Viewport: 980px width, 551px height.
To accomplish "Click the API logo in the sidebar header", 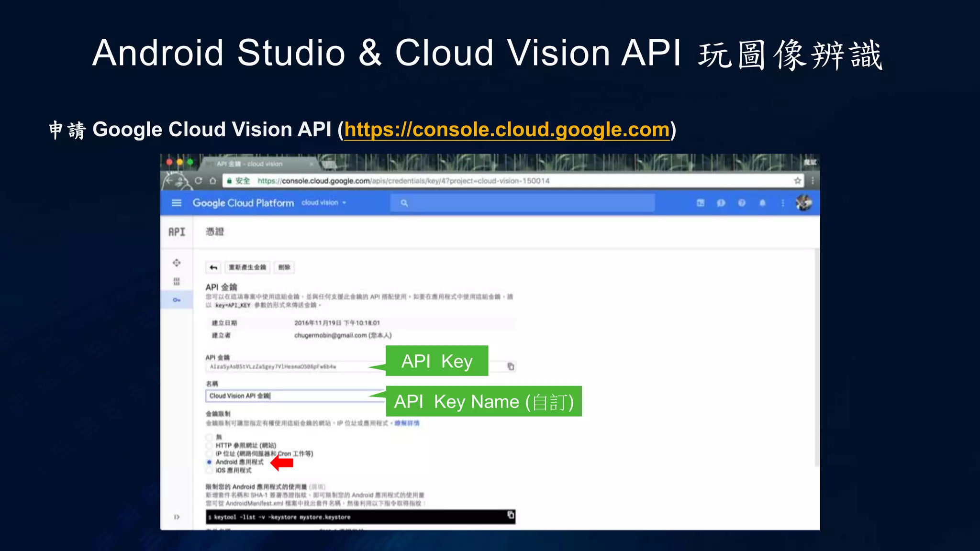I will click(x=177, y=232).
